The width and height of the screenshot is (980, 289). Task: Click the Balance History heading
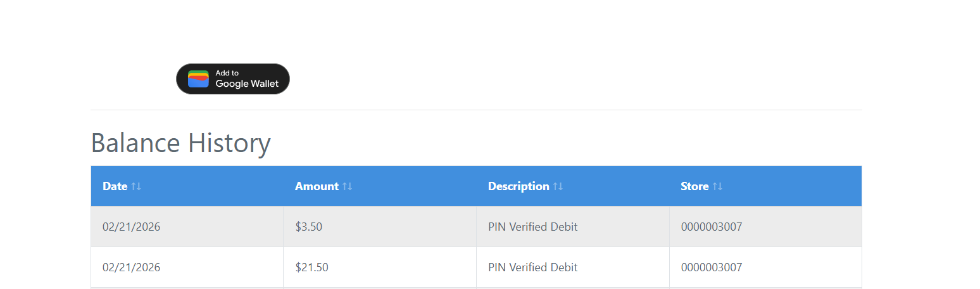181,143
